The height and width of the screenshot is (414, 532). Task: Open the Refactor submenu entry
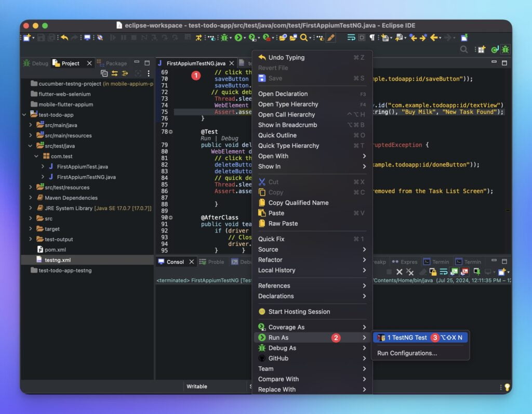[x=312, y=260]
